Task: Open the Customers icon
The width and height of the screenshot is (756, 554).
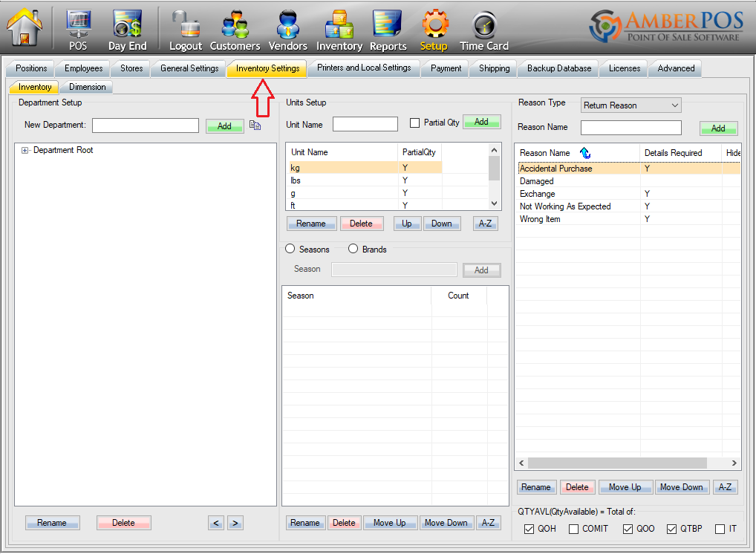Action: click(235, 30)
